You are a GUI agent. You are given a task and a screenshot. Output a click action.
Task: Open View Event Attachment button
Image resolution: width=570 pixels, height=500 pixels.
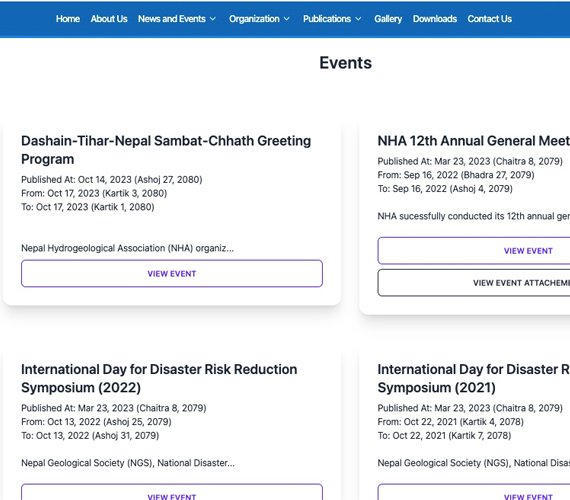(474, 283)
